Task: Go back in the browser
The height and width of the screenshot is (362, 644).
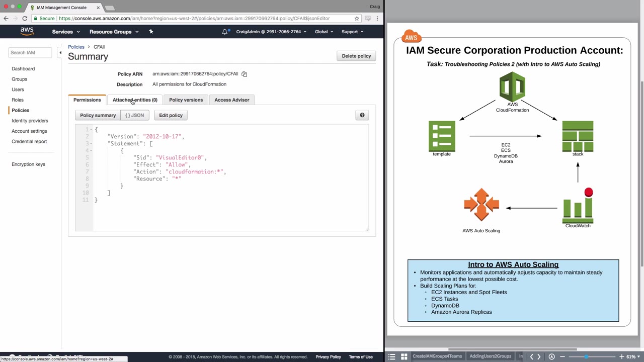Action: pyautogui.click(x=6, y=19)
